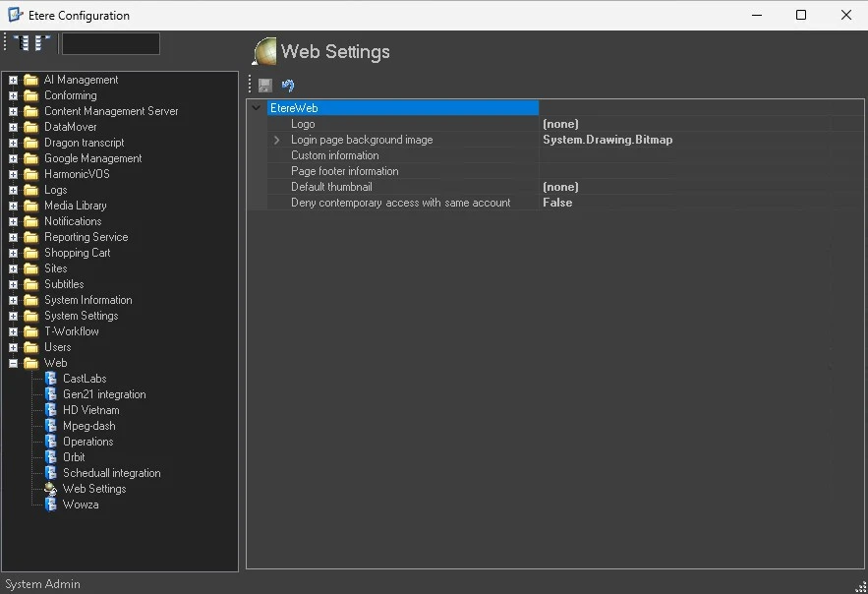The image size is (868, 594).
Task: Click the blue undo arrow icon
Action: click(x=288, y=86)
